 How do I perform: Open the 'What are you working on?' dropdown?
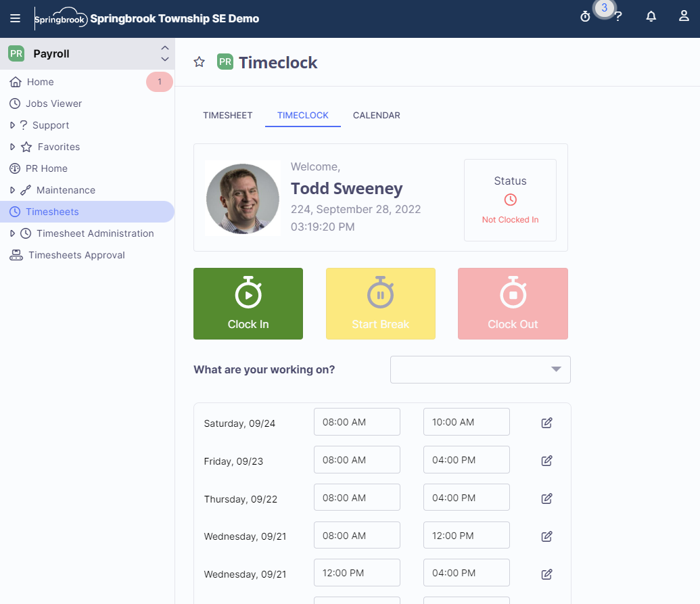pyautogui.click(x=480, y=369)
